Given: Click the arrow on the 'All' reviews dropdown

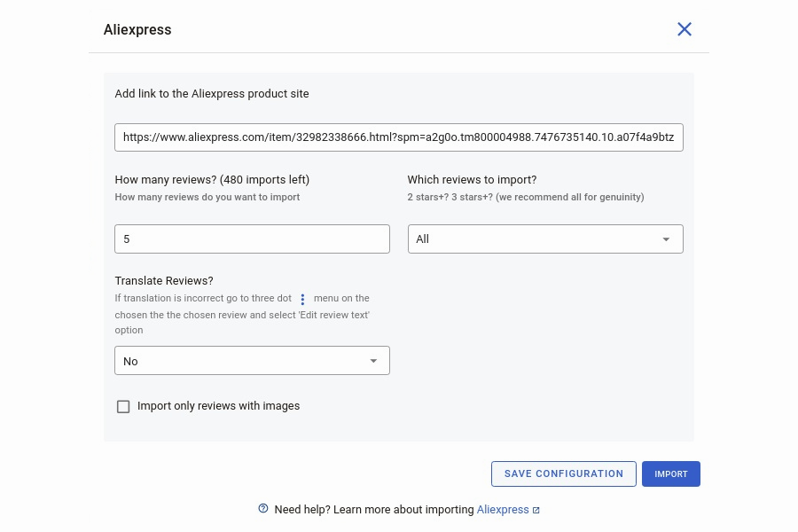Looking at the screenshot, I should pyautogui.click(x=666, y=239).
